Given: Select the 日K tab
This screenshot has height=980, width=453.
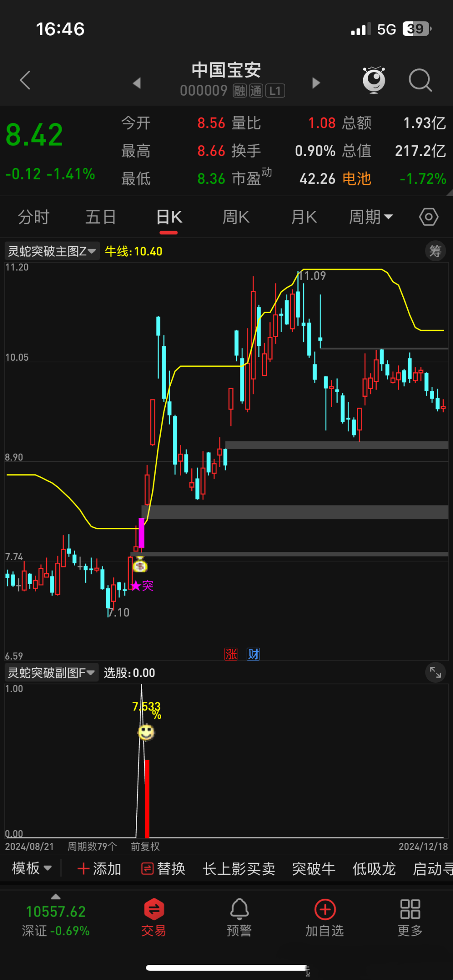Looking at the screenshot, I should pyautogui.click(x=169, y=217).
